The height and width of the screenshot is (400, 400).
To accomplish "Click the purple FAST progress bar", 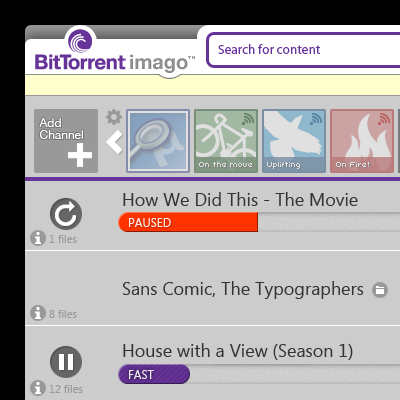I will click(x=154, y=374).
